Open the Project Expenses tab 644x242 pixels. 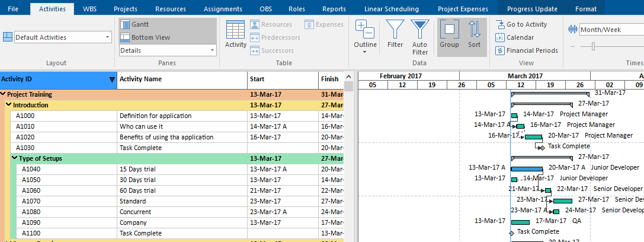(463, 9)
